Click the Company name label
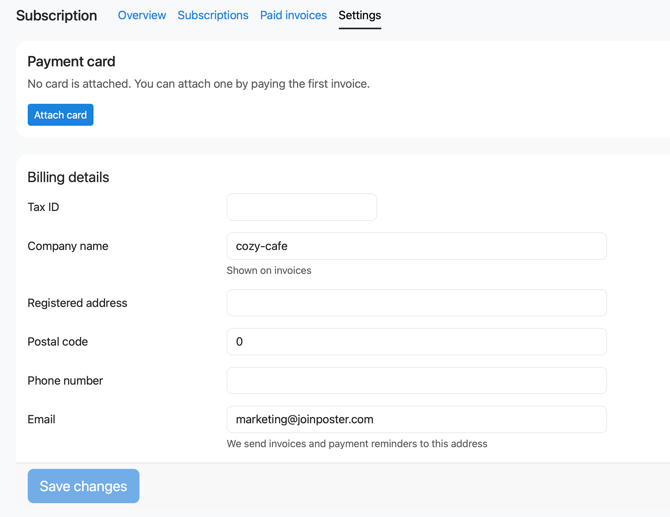670x517 pixels. [x=68, y=246]
